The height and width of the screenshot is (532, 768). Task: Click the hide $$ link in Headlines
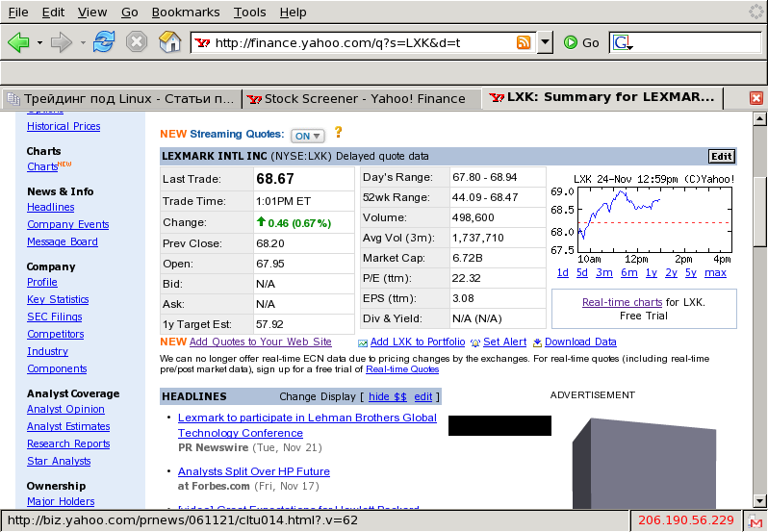pos(388,396)
